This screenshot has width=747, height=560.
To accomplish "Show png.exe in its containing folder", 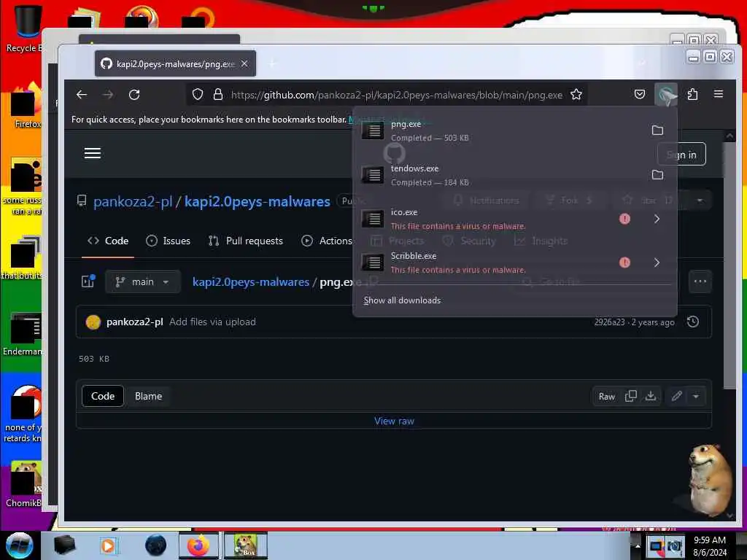I will (657, 131).
